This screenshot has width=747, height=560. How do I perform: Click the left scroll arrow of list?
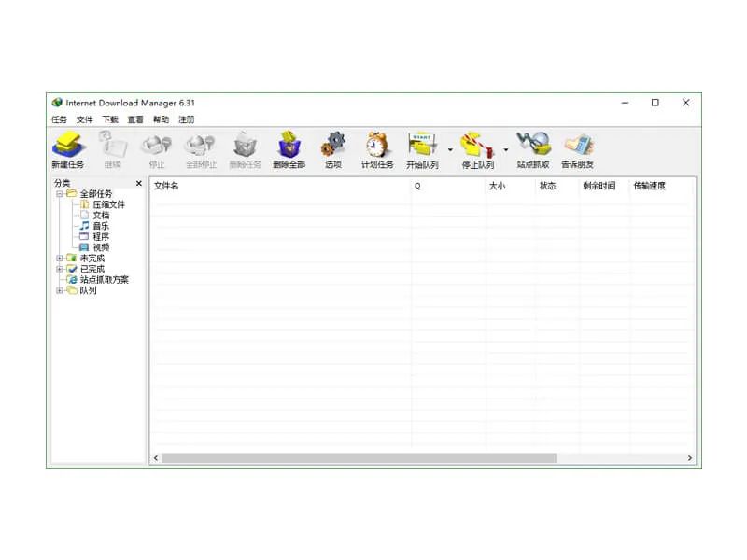click(x=156, y=458)
